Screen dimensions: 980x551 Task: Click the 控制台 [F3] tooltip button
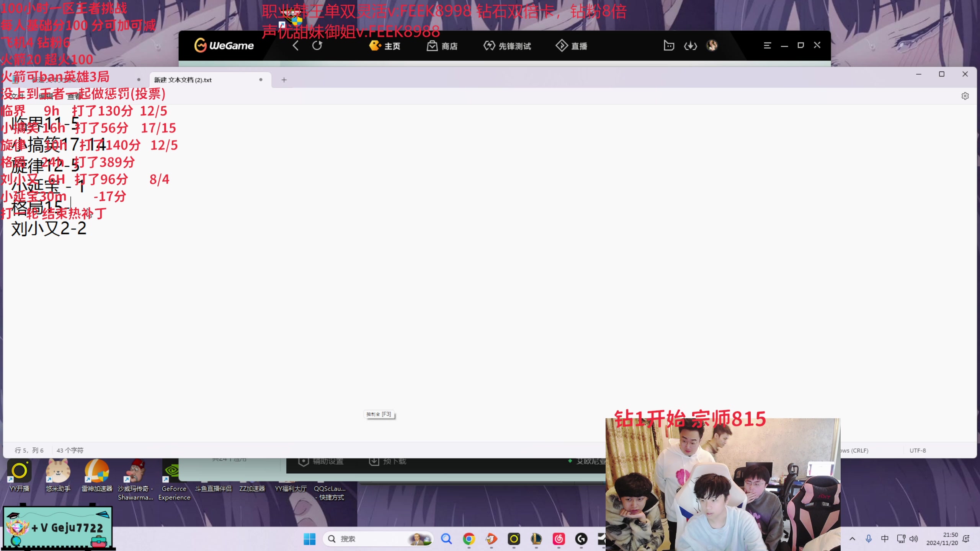(x=379, y=414)
